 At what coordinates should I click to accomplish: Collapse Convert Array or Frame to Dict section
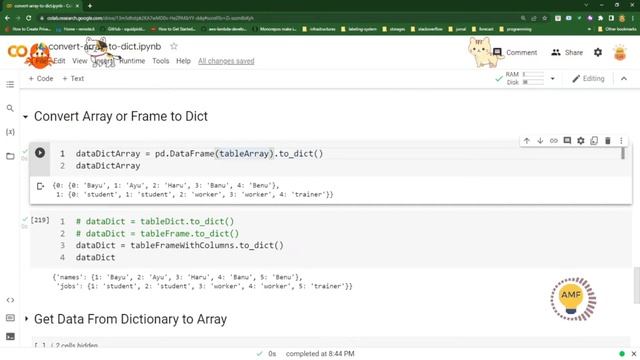(x=25, y=117)
